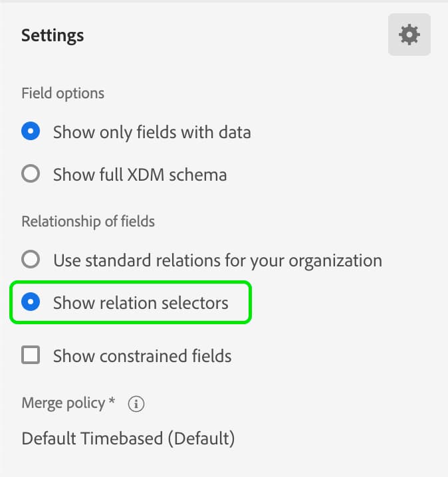Select the 'Show only fields with data' radio button

pos(31,132)
